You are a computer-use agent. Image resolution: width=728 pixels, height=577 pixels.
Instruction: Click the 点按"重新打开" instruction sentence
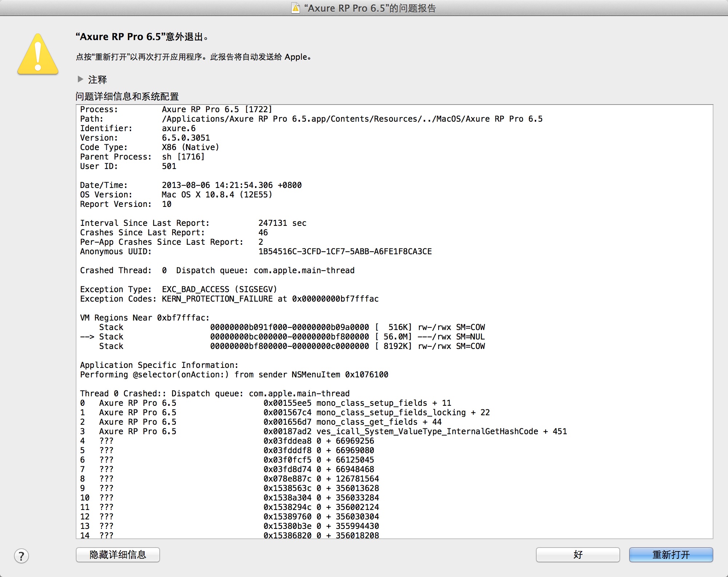click(x=194, y=57)
